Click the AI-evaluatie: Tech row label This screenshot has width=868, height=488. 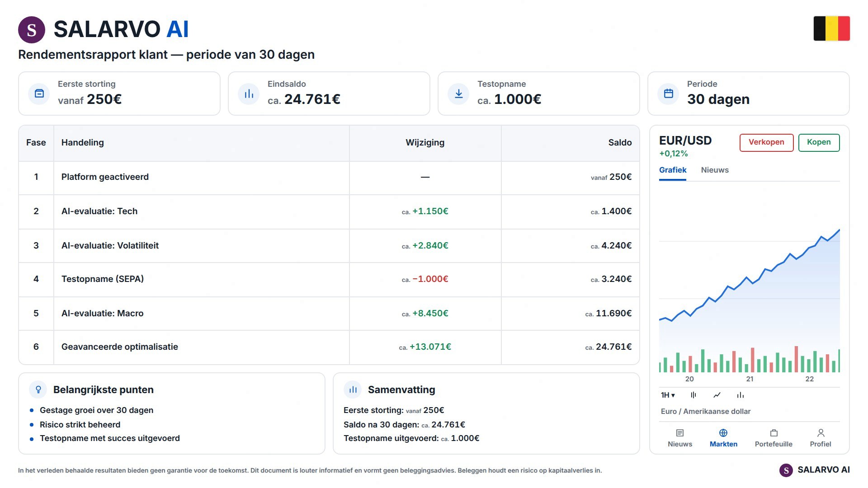(x=99, y=211)
